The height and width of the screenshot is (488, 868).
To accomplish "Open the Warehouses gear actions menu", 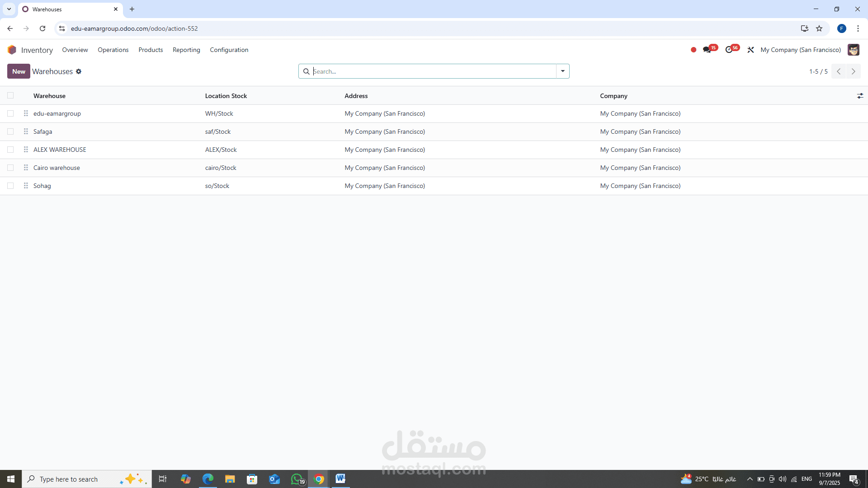I will coord(79,71).
